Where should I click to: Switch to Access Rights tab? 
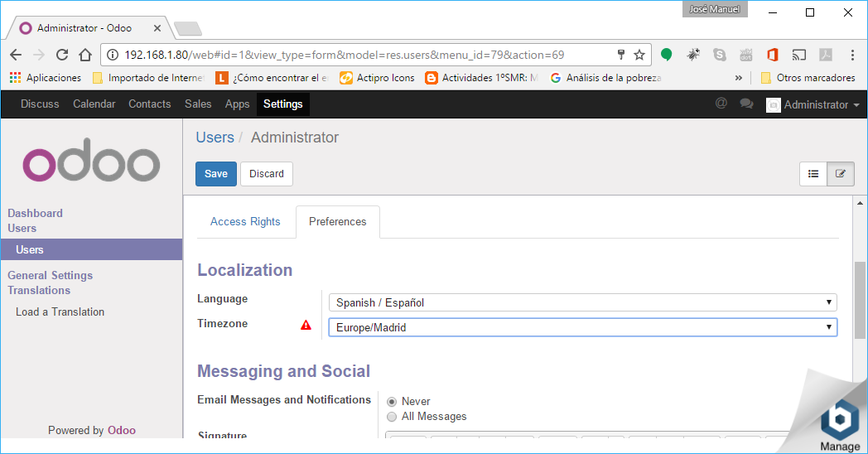(245, 222)
